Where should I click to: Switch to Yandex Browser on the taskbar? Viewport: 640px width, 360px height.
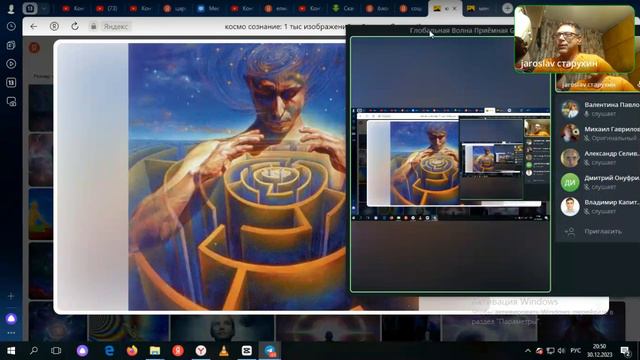coord(201,351)
